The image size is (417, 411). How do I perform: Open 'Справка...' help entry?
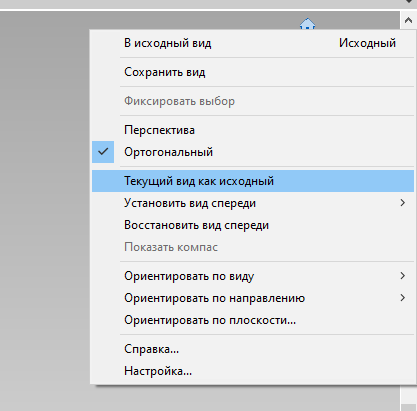253,349
